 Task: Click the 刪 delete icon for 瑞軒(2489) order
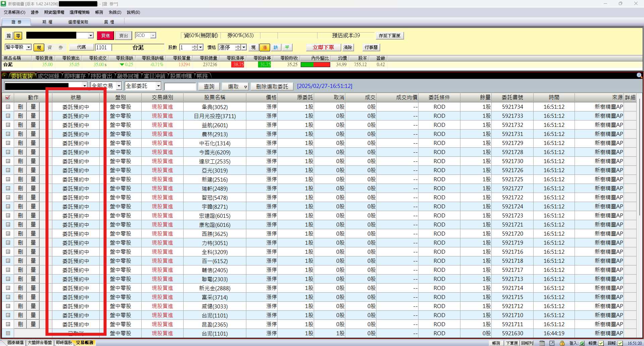click(20, 188)
